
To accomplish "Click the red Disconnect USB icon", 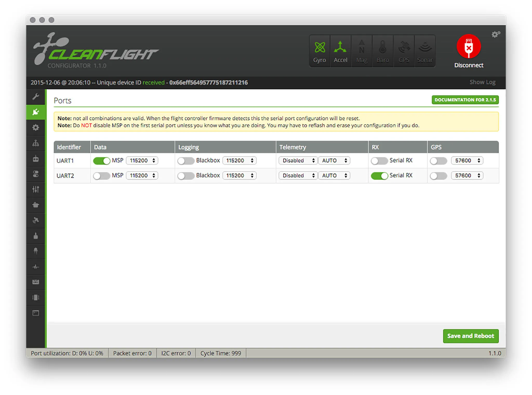I will click(468, 47).
